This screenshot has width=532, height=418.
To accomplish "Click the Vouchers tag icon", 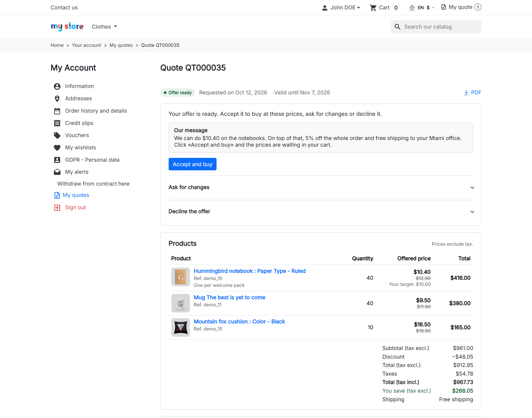I will coord(57,135).
